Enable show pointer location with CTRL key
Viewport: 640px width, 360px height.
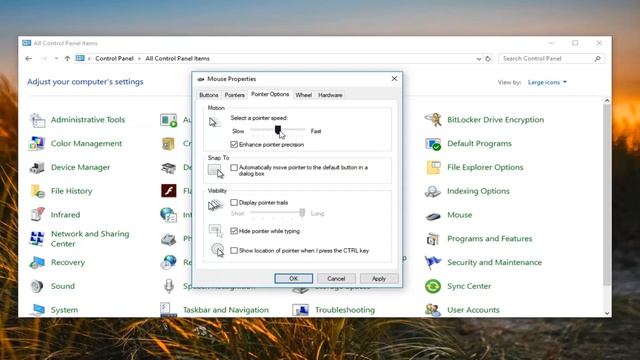coord(234,251)
